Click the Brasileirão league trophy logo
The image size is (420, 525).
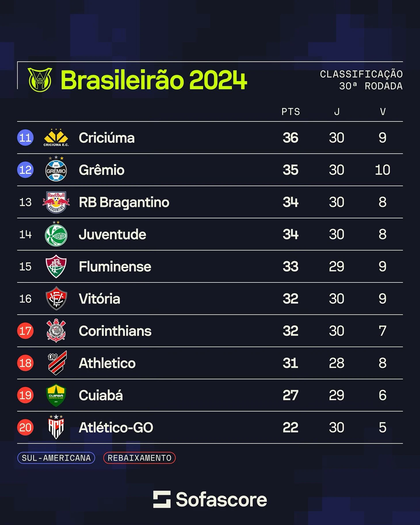[40, 80]
